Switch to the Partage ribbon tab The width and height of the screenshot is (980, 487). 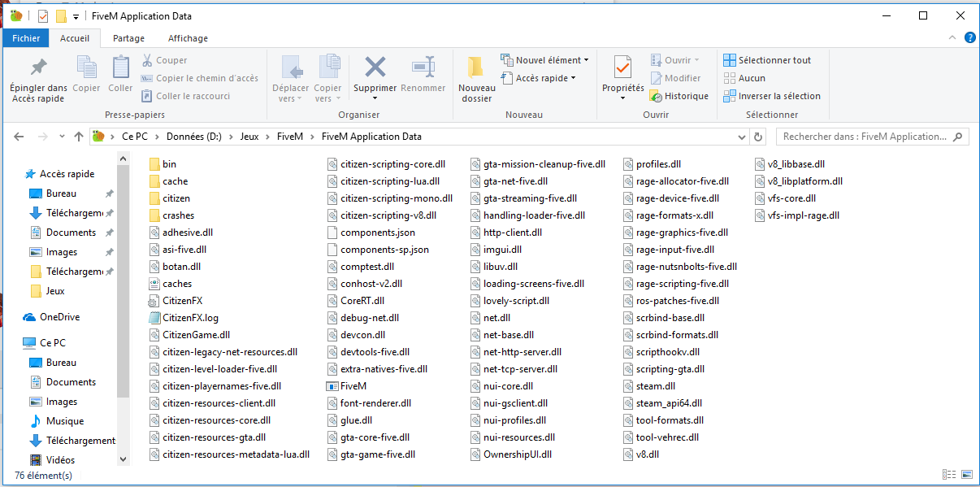tap(128, 38)
